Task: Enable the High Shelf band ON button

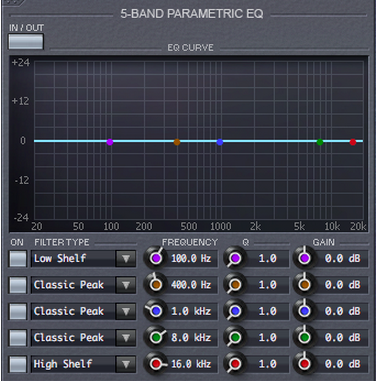Action: (x=18, y=364)
